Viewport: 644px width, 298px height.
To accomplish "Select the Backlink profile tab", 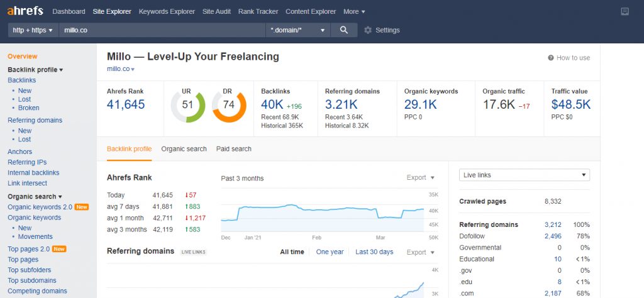I will 130,148.
